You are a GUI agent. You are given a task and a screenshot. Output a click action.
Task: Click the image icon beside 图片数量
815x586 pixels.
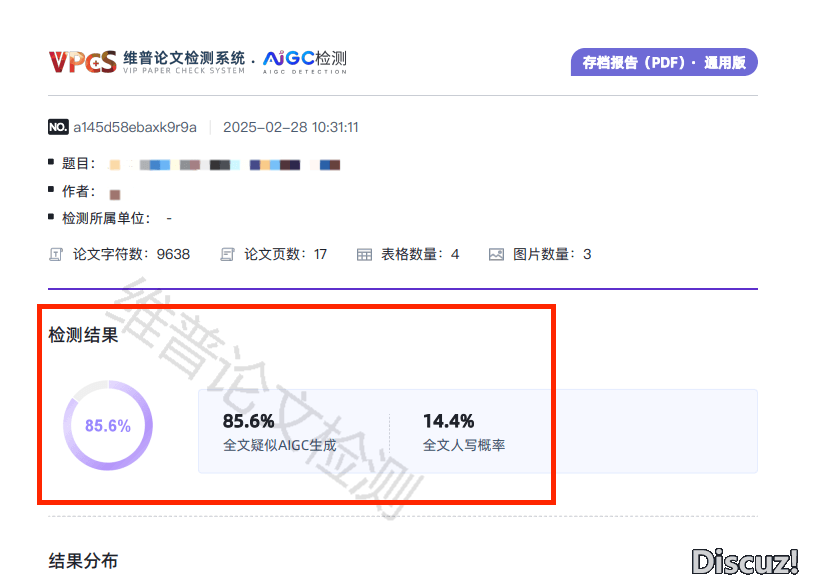pyautogui.click(x=496, y=254)
